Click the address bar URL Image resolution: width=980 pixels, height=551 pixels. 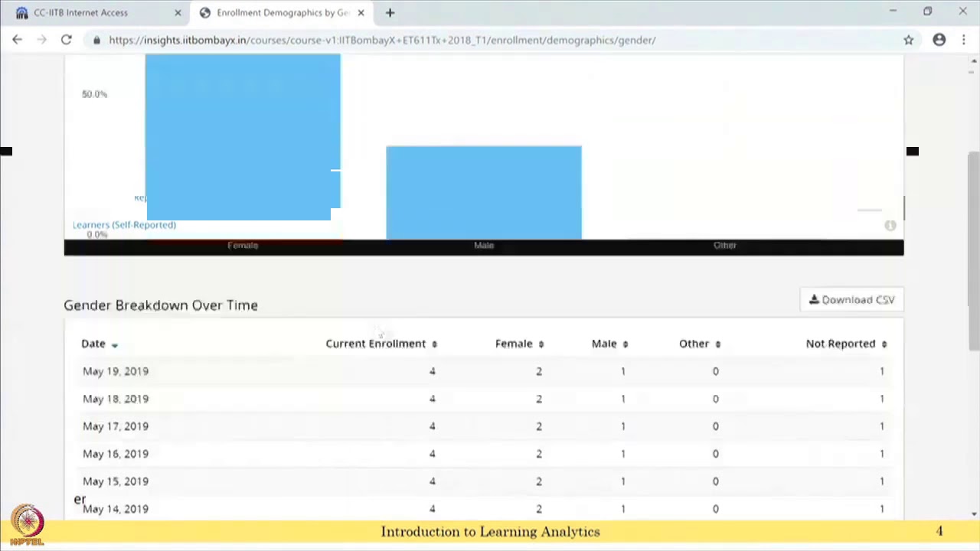382,40
